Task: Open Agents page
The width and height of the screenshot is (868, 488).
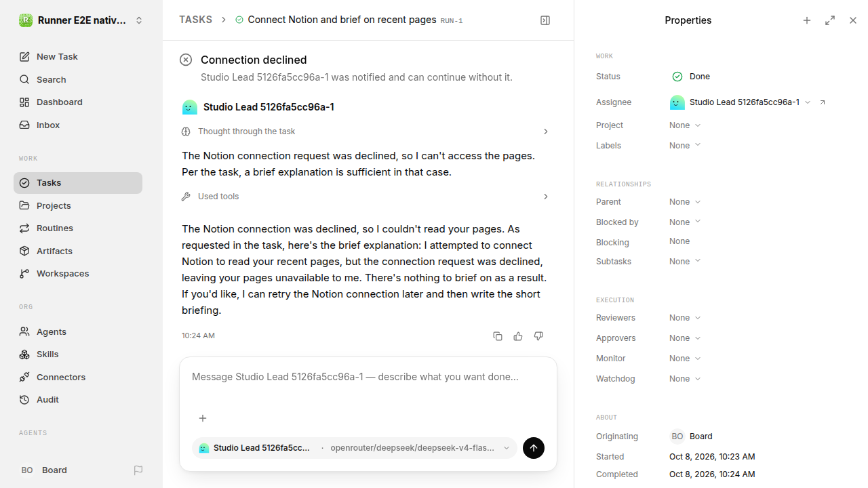Action: pos(78,331)
